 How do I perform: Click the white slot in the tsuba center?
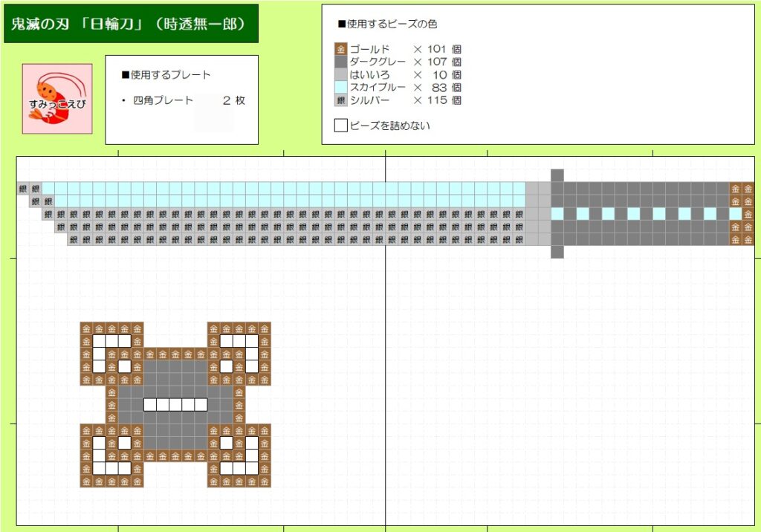click(175, 405)
